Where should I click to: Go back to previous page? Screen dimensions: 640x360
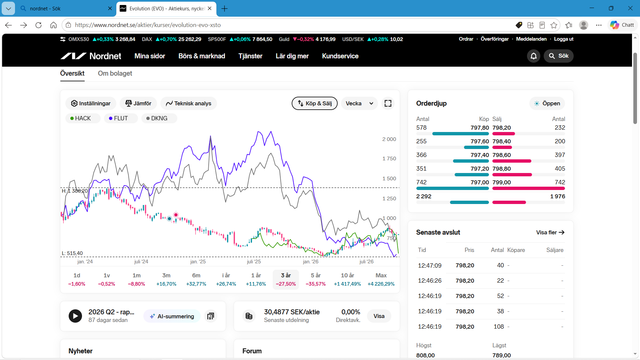(x=8, y=25)
